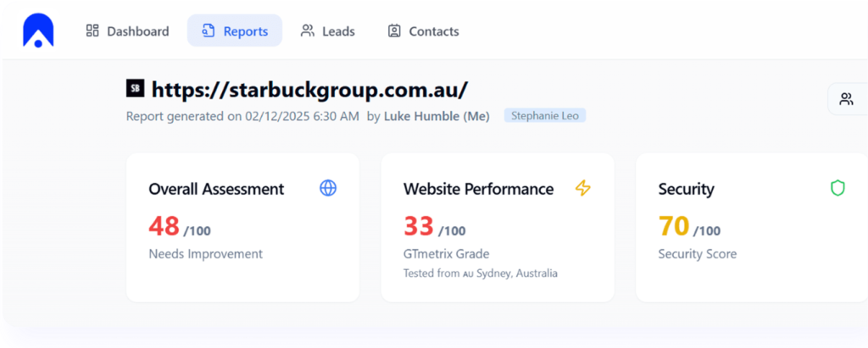Click the blue app logo

point(38,30)
